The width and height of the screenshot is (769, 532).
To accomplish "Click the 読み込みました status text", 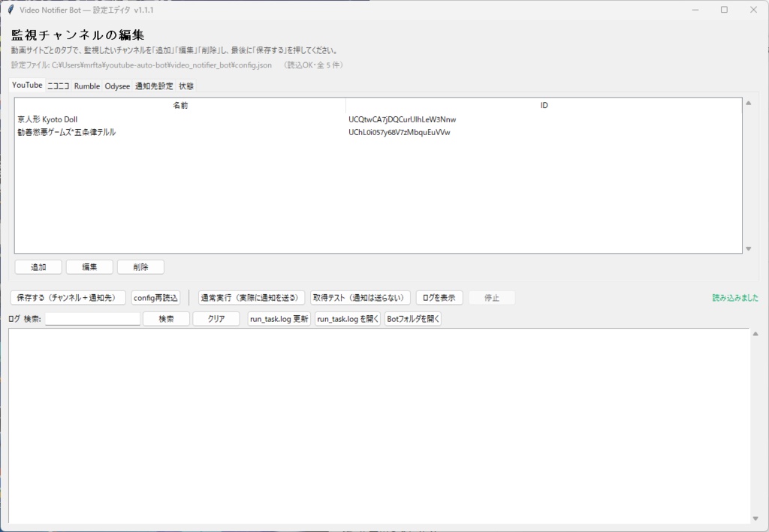I will coord(735,298).
